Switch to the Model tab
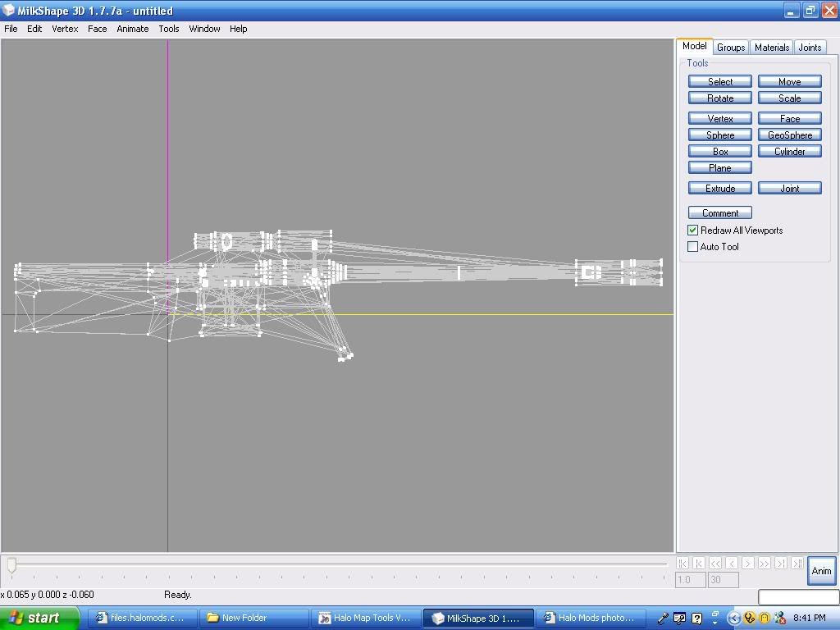 point(694,46)
